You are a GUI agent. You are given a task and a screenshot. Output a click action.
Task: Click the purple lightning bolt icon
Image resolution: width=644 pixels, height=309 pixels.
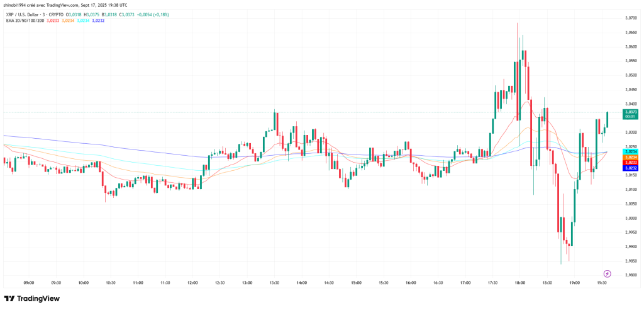(607, 273)
